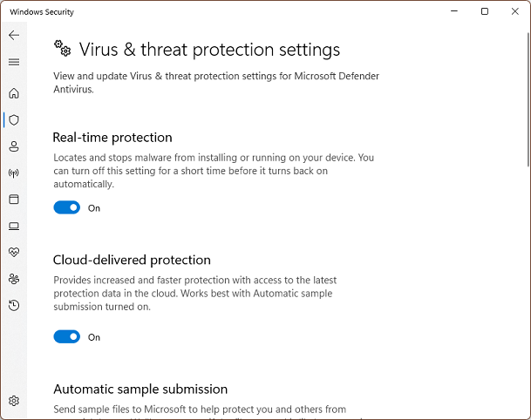The width and height of the screenshot is (531, 420).
Task: Select Virus & threat protection shield icon
Action: [x=14, y=119]
